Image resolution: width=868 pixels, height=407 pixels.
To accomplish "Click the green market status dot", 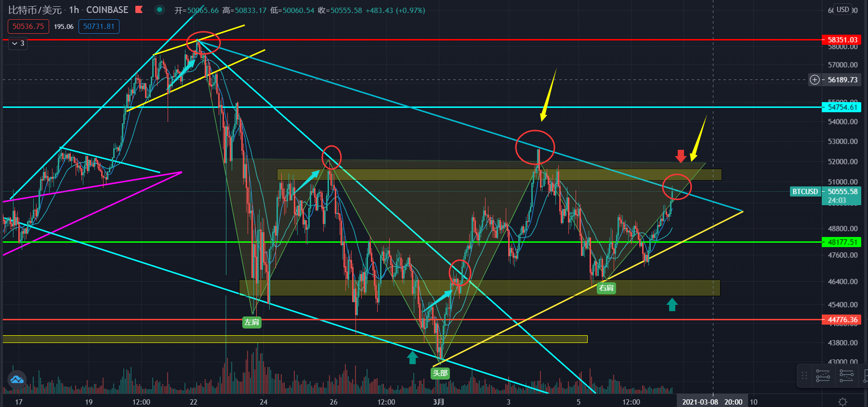I will click(159, 10).
